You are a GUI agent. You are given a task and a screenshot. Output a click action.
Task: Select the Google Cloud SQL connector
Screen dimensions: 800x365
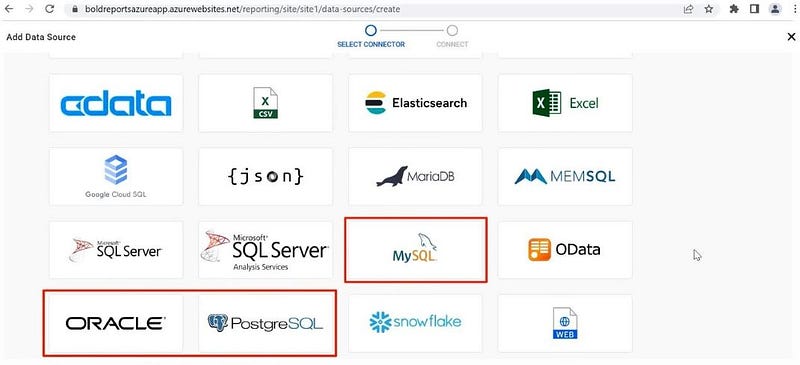[116, 177]
